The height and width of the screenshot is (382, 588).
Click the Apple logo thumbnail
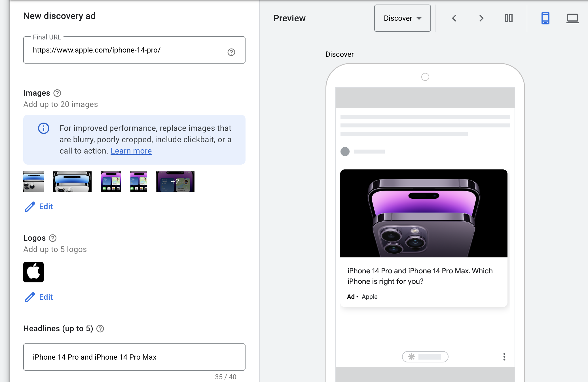point(33,272)
